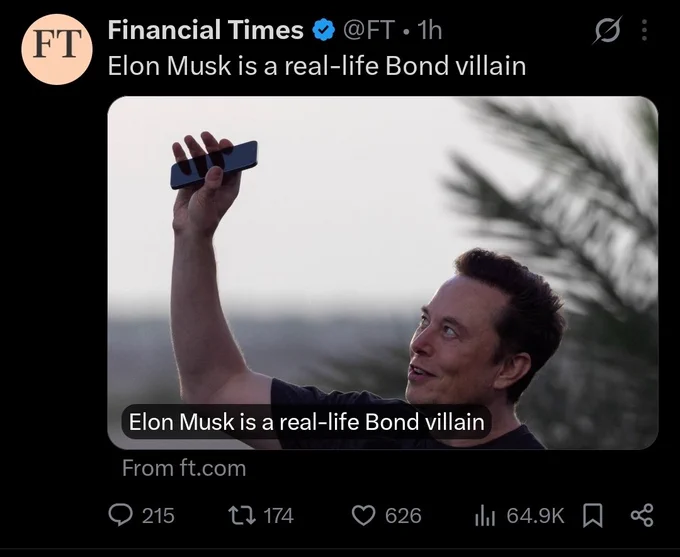Click the card headline overlay caption
Screen dimensions: 680x557
pos(306,422)
